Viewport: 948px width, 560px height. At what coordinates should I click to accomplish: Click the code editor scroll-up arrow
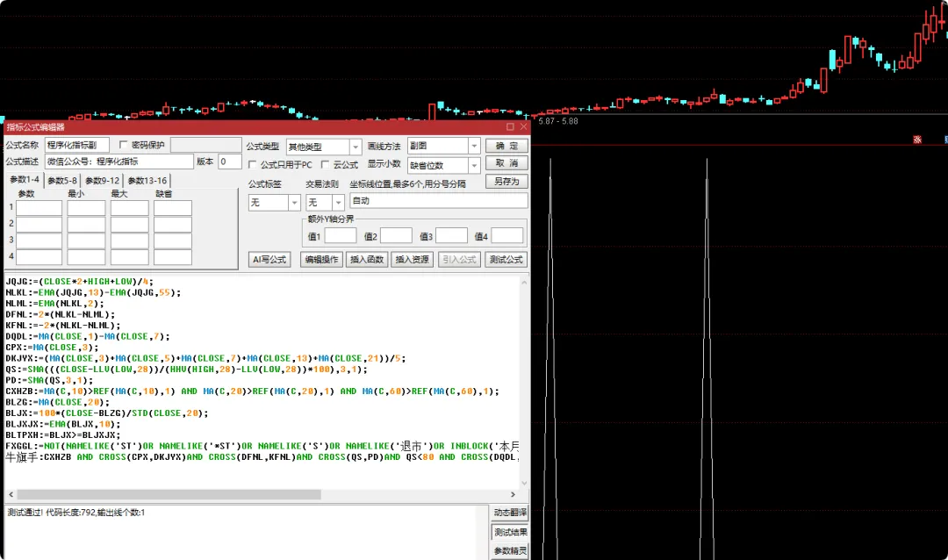[x=524, y=283]
